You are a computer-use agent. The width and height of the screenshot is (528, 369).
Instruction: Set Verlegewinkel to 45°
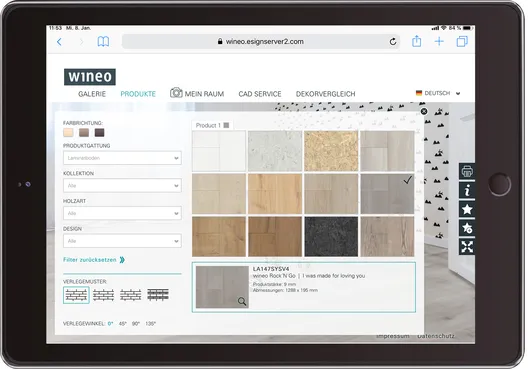(x=123, y=324)
